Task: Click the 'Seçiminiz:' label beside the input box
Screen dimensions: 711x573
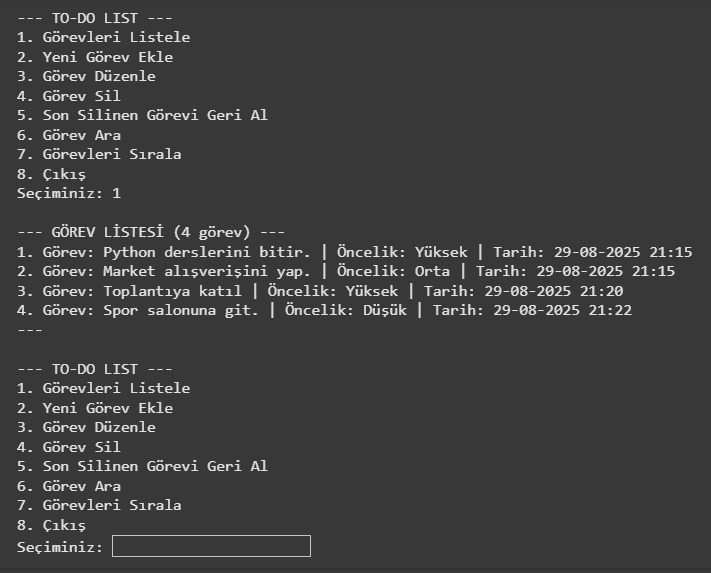Action: tap(60, 546)
